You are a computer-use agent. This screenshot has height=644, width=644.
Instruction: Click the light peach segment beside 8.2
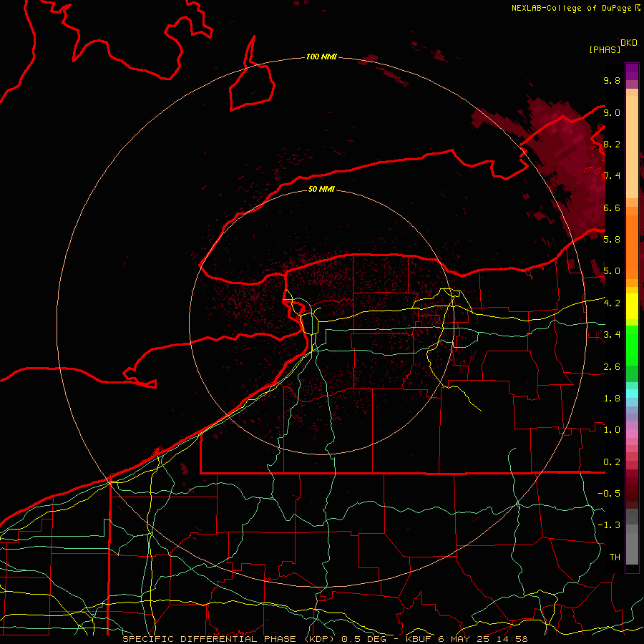[x=632, y=148]
